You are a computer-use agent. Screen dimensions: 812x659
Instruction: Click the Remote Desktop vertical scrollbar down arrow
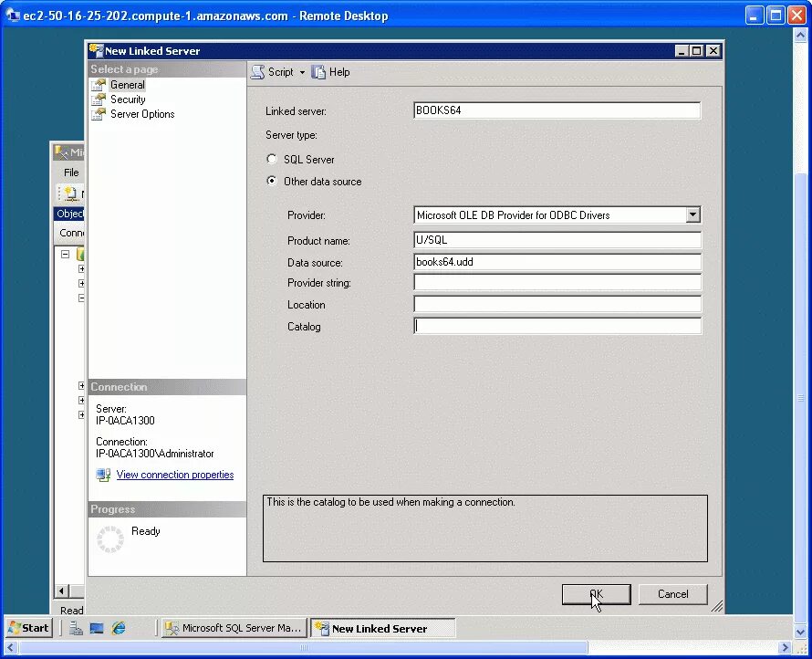801,632
